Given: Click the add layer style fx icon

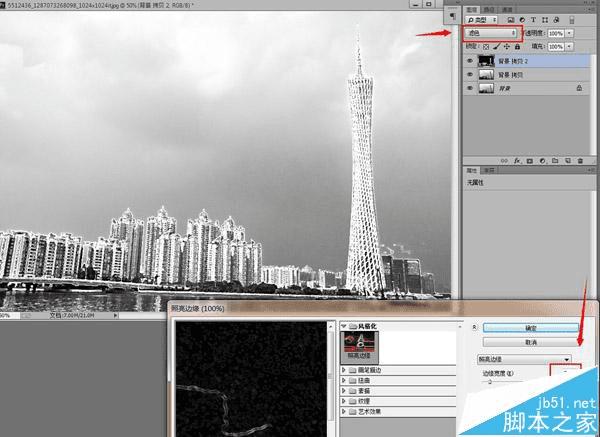Looking at the screenshot, I should (516, 159).
